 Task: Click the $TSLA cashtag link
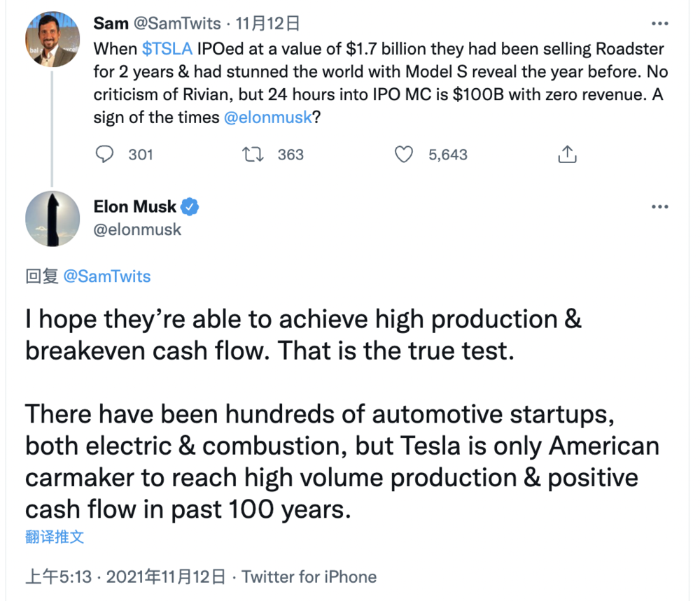167,50
